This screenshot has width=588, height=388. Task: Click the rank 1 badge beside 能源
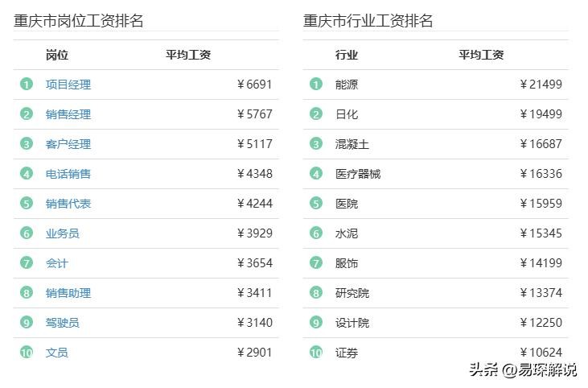[x=316, y=85]
